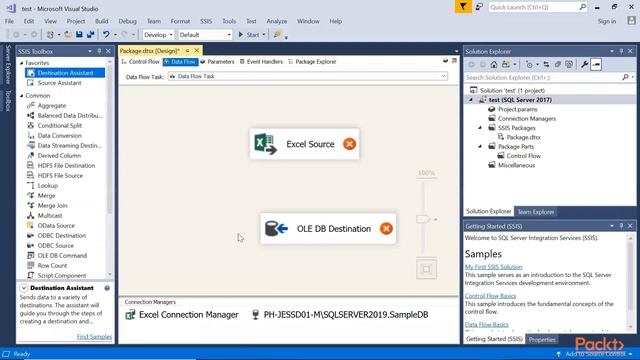640x360 pixels.
Task: Open the SSIS Toolbox window options dropdown
Action: [90, 51]
